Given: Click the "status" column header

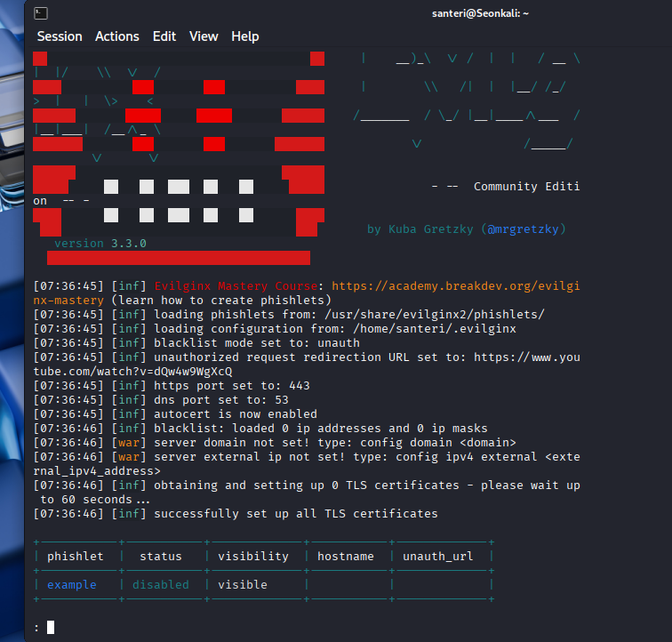Looking at the screenshot, I should coord(161,557).
